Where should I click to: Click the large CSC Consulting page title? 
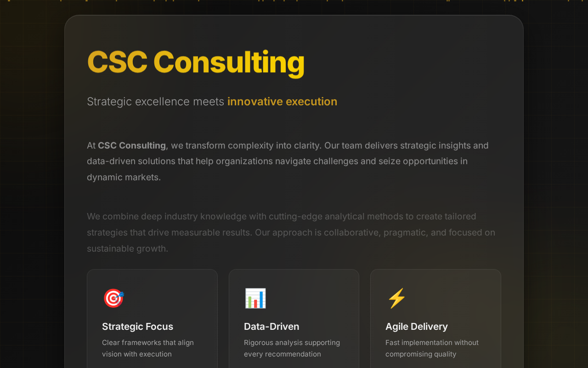click(196, 62)
